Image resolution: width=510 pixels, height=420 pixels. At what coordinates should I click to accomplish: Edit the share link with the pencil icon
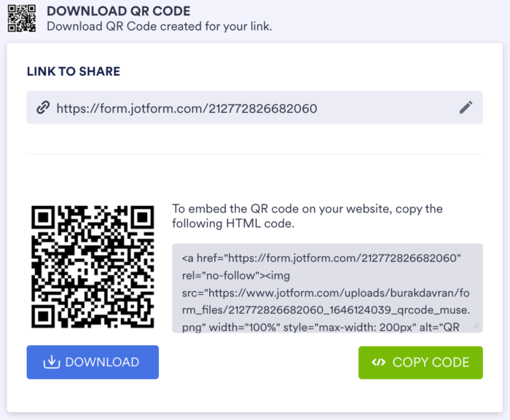466,108
